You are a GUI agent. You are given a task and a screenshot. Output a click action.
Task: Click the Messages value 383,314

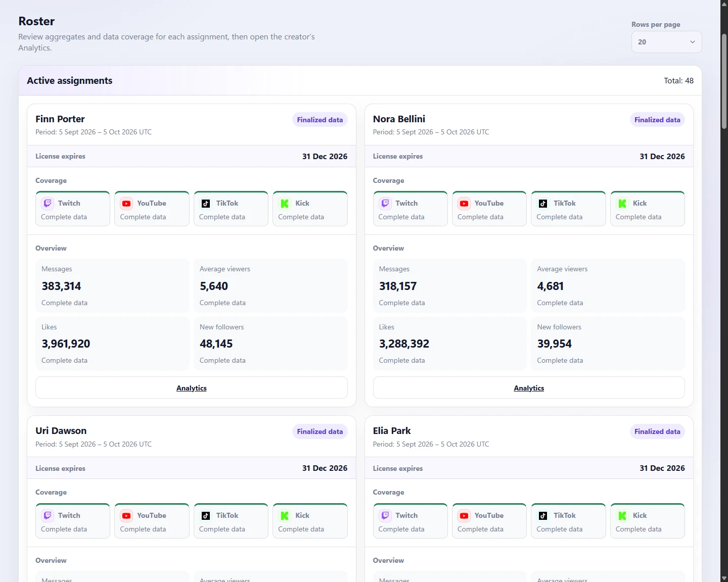61,286
